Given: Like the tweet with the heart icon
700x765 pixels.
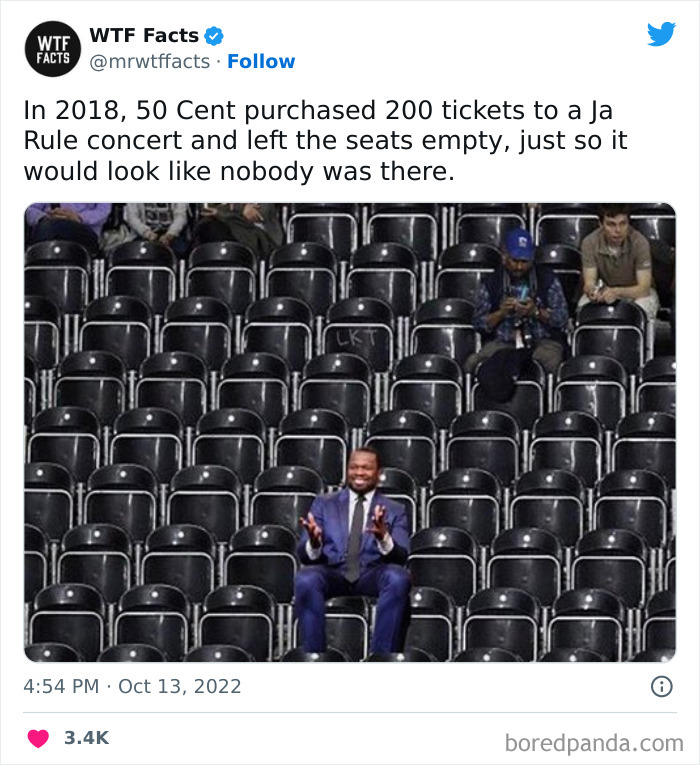Looking at the screenshot, I should pyautogui.click(x=38, y=738).
